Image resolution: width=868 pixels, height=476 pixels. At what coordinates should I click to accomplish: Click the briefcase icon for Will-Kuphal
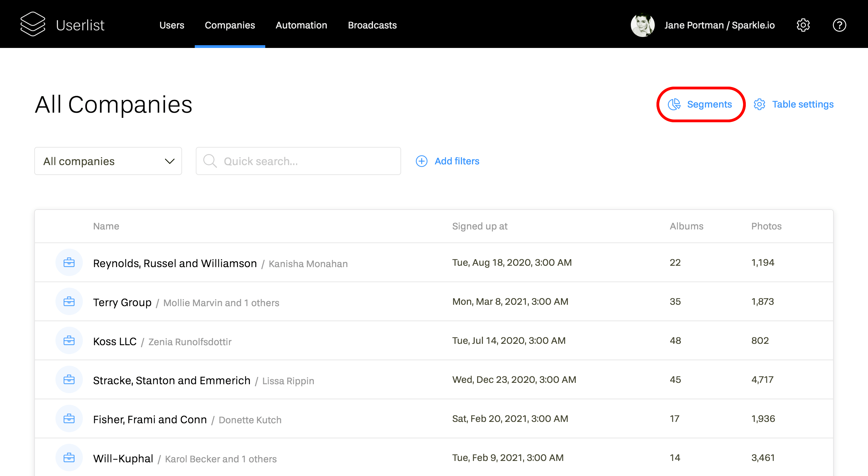(69, 458)
